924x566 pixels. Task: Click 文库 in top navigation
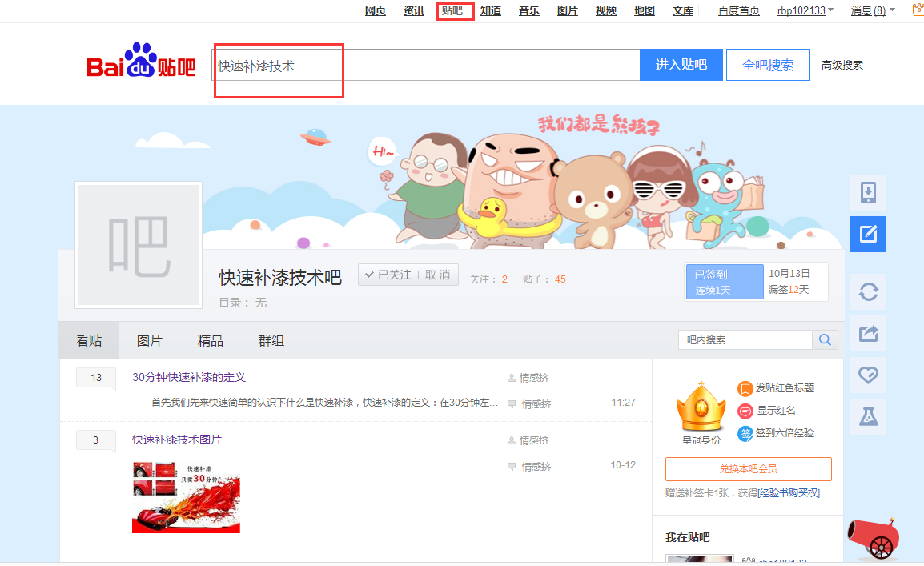coord(683,10)
